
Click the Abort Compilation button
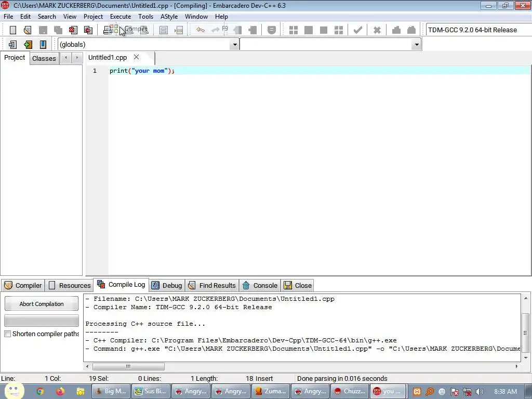42,304
